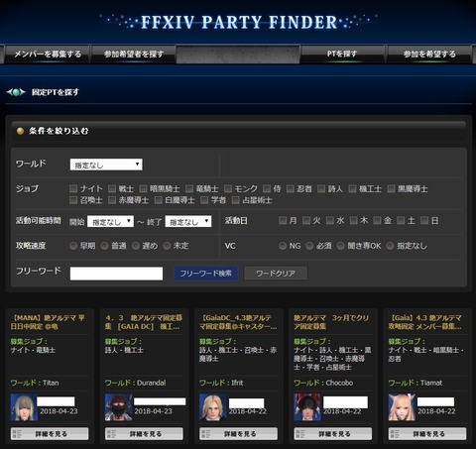
Task: Check the 学者 job checkbox
Action: click(204, 200)
